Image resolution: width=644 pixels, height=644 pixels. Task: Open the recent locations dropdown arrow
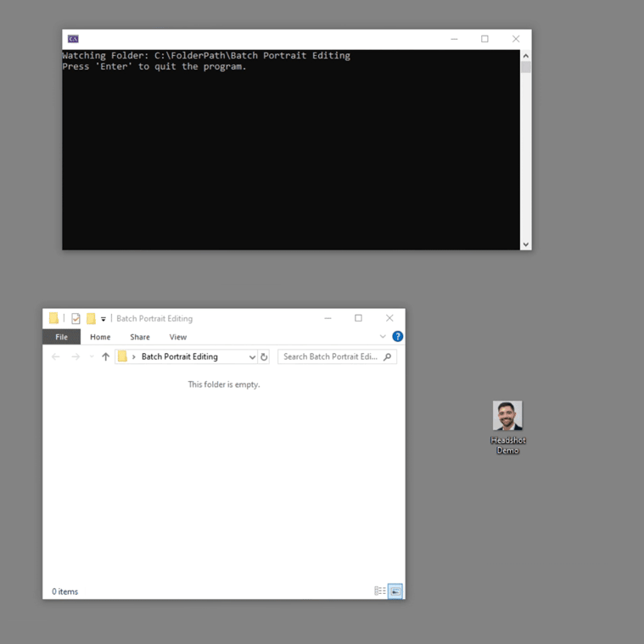coord(92,357)
